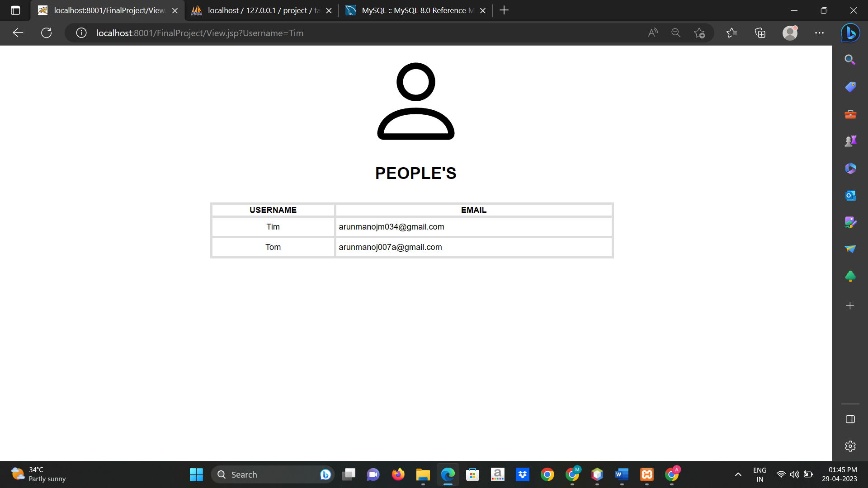The width and height of the screenshot is (868, 488).
Task: Open the Collections icon
Action: coord(760,33)
